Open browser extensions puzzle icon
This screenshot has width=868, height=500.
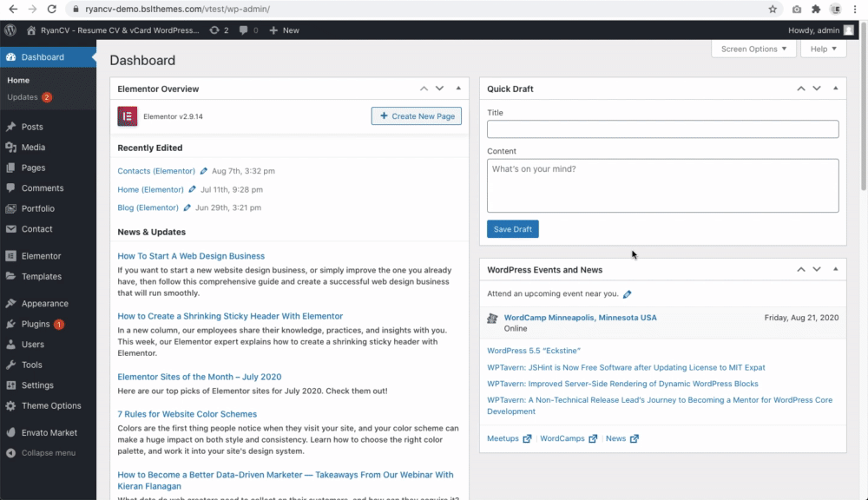tap(815, 9)
